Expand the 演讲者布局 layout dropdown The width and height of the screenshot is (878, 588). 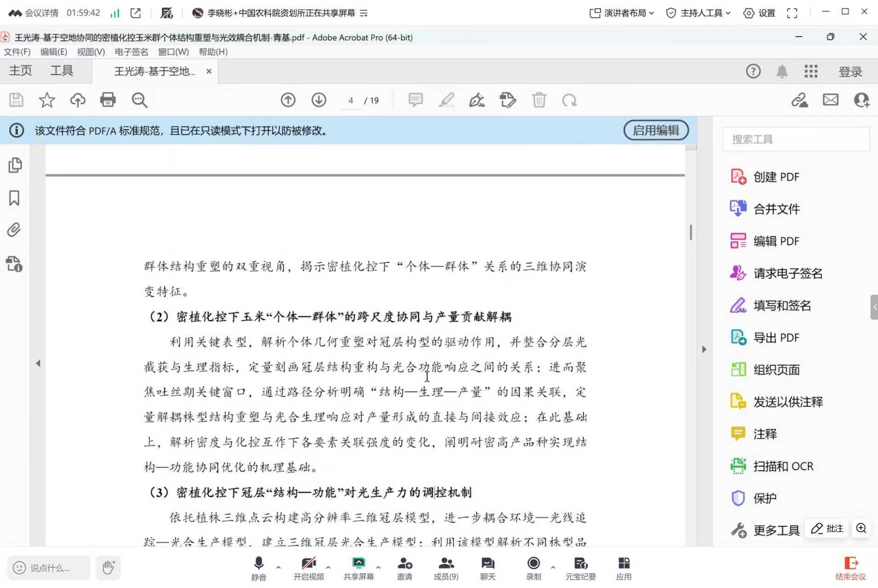[x=621, y=13]
